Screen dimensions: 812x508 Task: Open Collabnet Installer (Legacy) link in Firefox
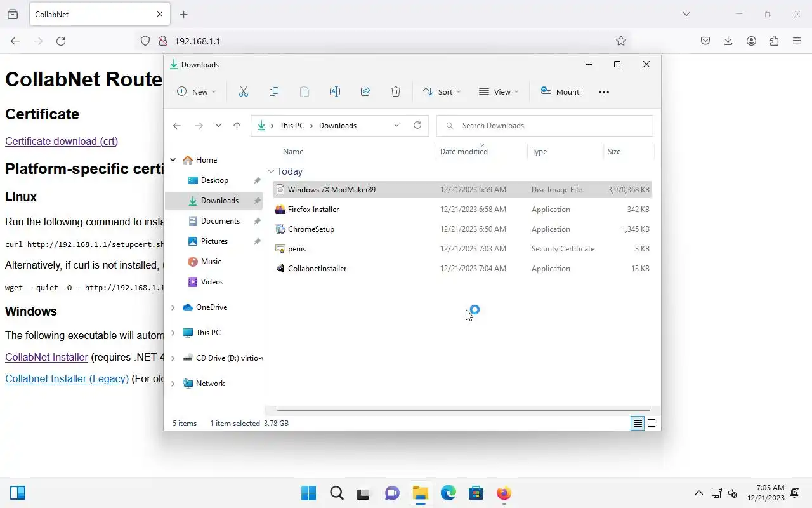coord(67,378)
